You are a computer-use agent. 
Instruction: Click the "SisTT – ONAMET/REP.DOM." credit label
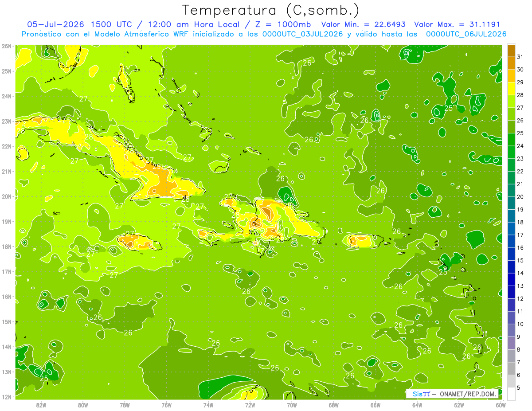pyautogui.click(x=452, y=394)
